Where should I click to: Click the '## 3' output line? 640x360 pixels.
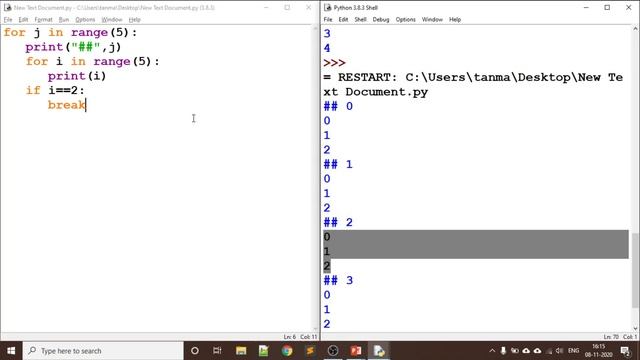coord(338,280)
